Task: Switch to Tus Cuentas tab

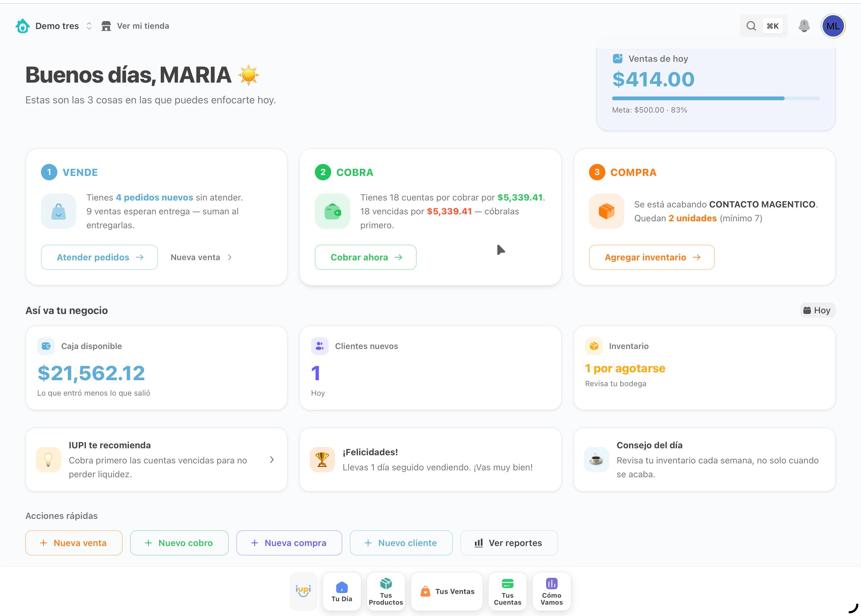Action: (508, 591)
